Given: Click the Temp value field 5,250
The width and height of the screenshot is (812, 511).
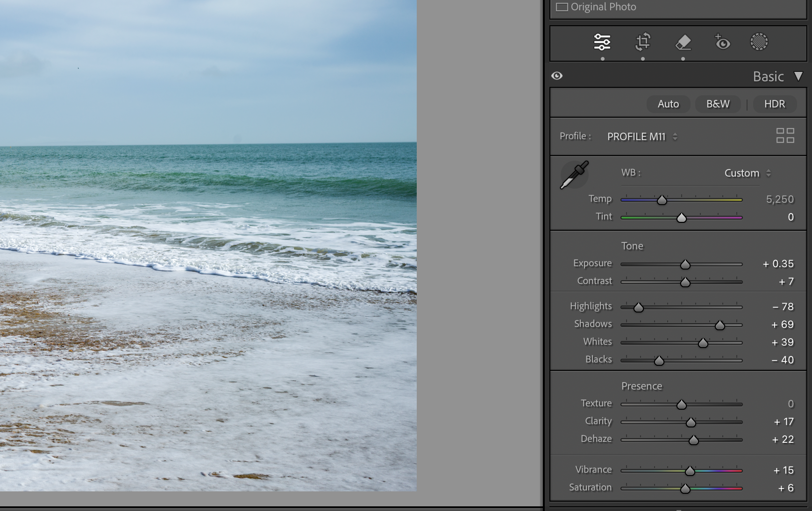Looking at the screenshot, I should pos(779,199).
